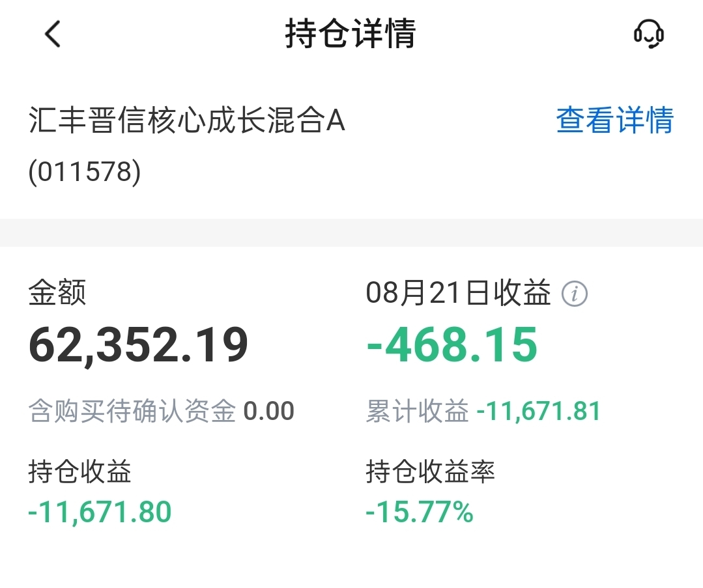703x588 pixels.
Task: Open the 查看详情 link
Action: [614, 120]
